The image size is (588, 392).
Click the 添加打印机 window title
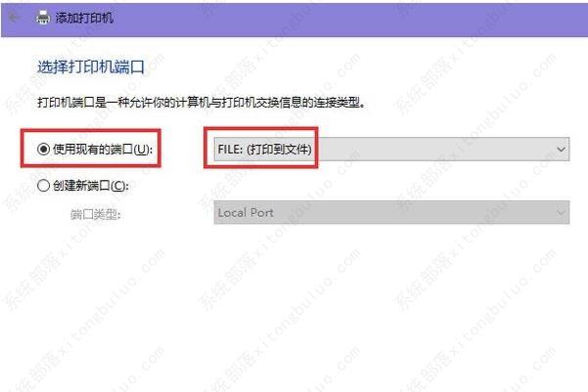tap(84, 18)
